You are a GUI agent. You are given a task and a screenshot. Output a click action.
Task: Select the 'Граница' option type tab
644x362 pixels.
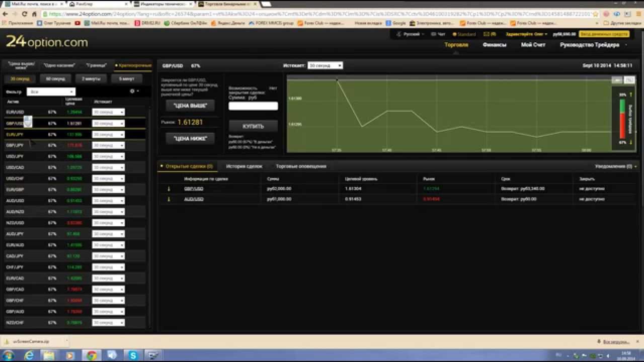coord(96,65)
